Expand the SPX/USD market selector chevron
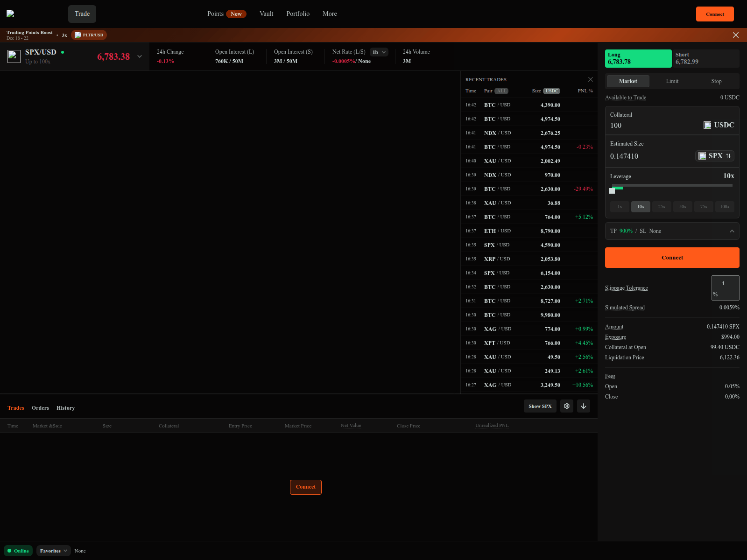 (139, 56)
